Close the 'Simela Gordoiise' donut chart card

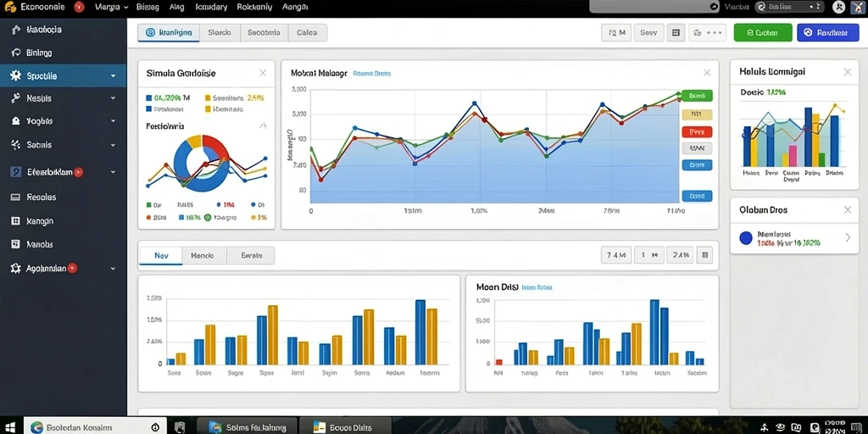click(x=263, y=73)
